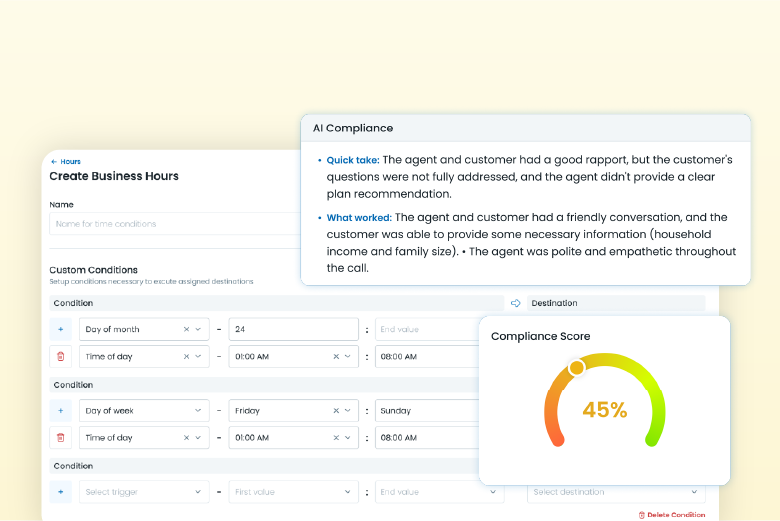Open the First value dropdown

(293, 492)
